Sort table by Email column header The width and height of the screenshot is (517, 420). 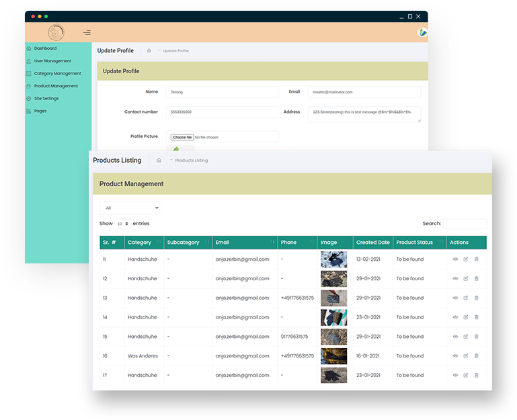(x=244, y=243)
